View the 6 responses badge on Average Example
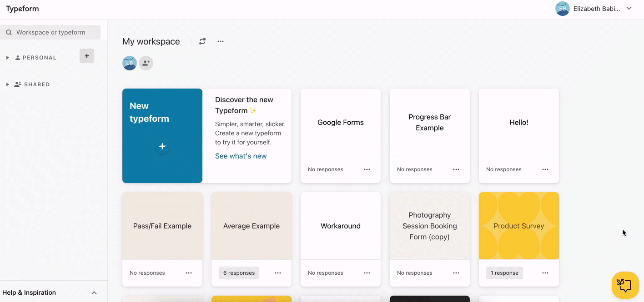 click(x=239, y=273)
